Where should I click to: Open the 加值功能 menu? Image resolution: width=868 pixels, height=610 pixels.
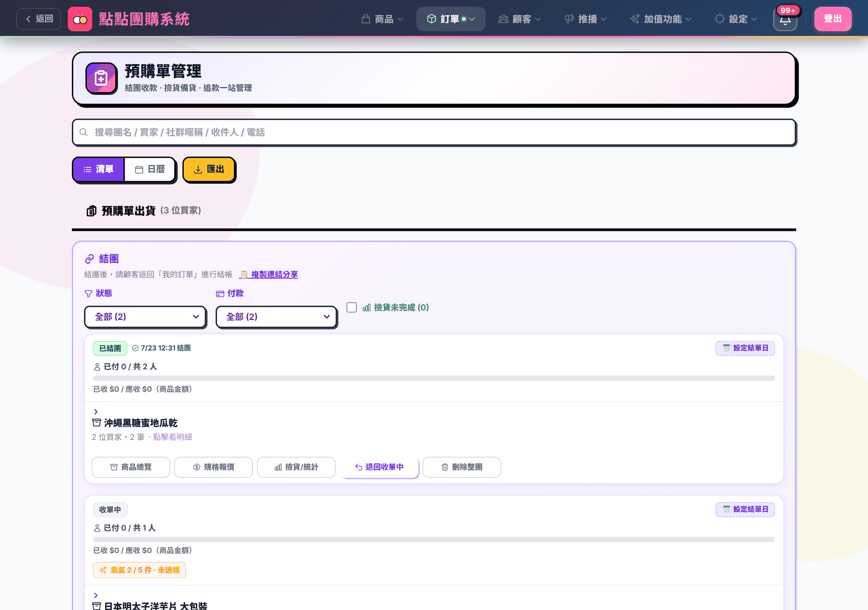click(x=661, y=19)
